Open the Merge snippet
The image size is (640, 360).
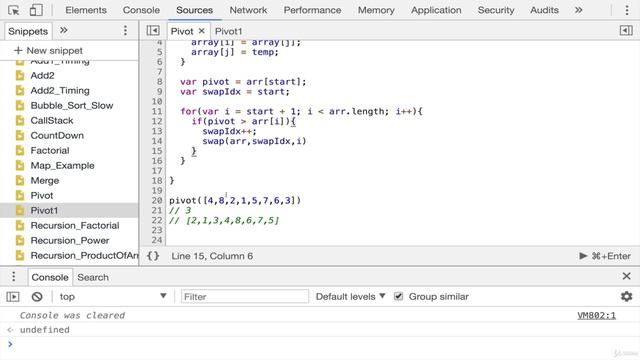(44, 181)
